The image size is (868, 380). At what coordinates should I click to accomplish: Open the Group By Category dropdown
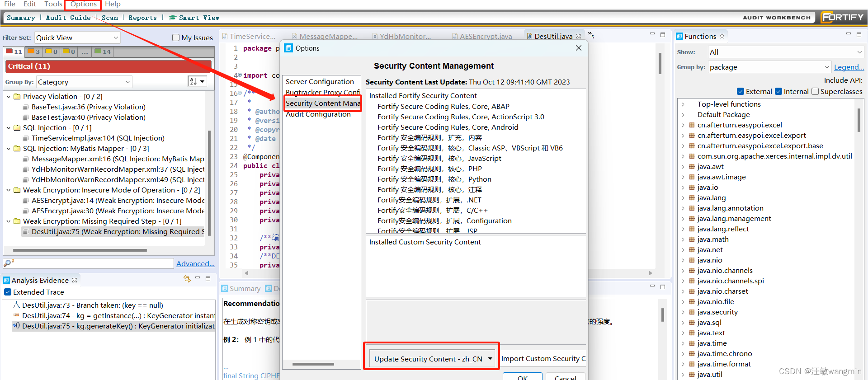(x=84, y=82)
